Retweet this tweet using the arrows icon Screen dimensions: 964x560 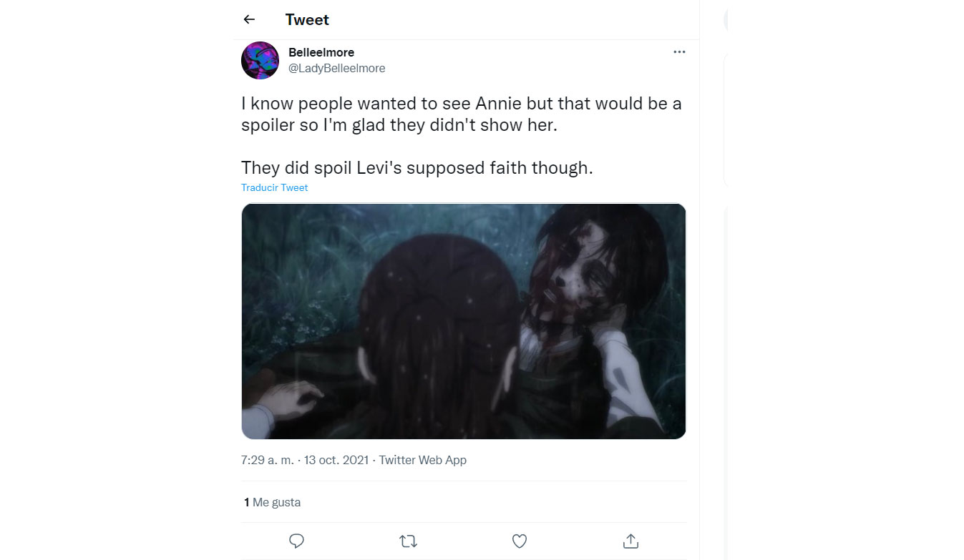408,541
